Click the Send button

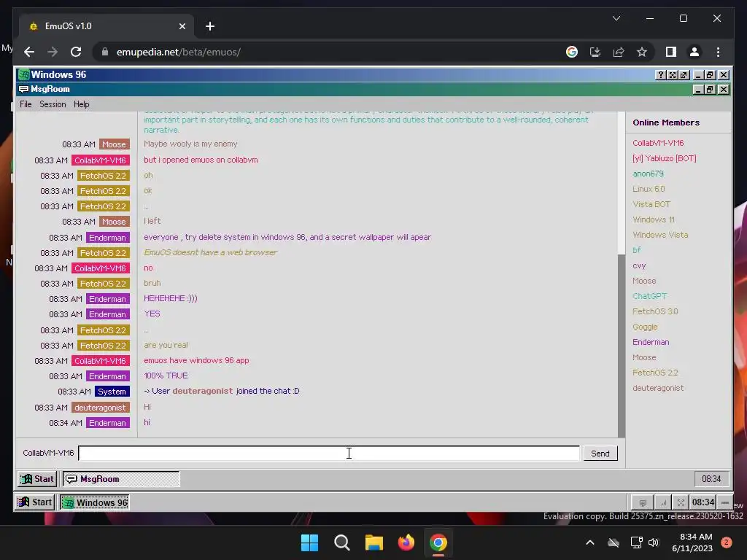pyautogui.click(x=600, y=454)
